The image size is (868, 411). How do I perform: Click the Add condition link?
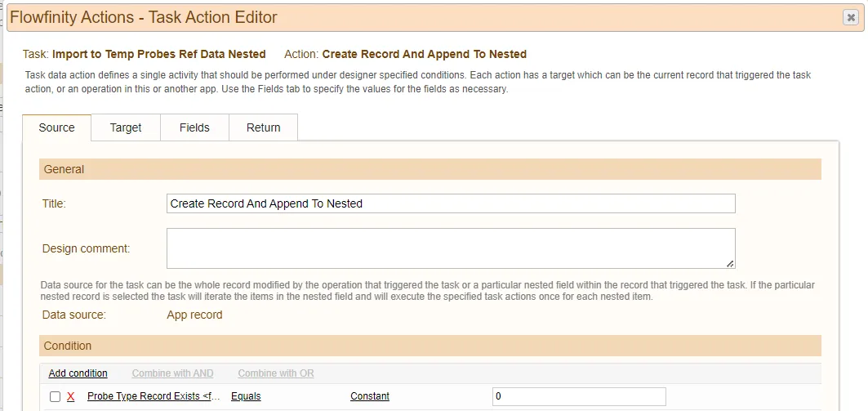pos(78,373)
